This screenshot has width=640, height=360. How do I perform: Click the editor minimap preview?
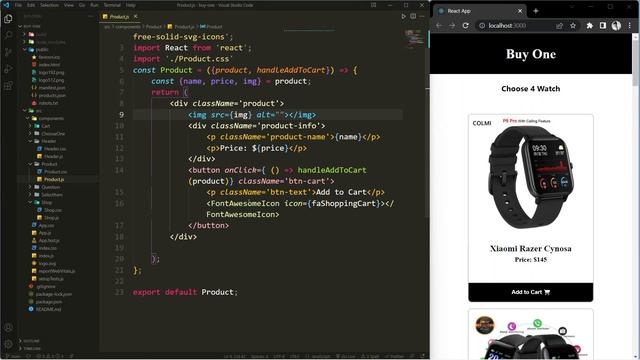tap(415, 38)
